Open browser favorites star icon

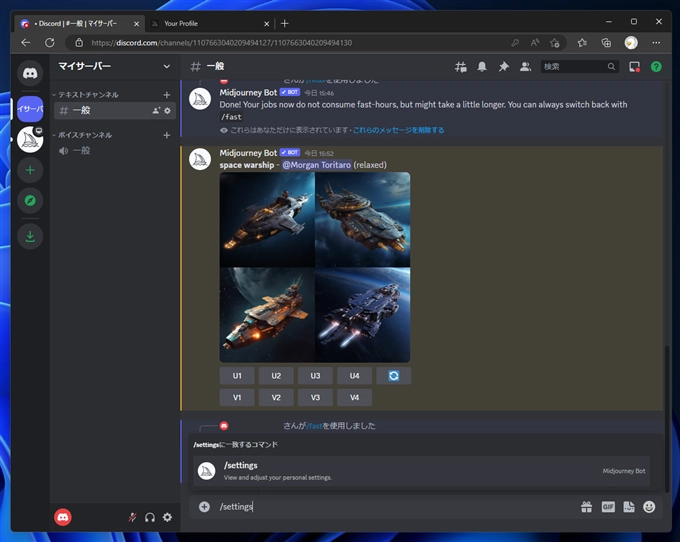(582, 42)
